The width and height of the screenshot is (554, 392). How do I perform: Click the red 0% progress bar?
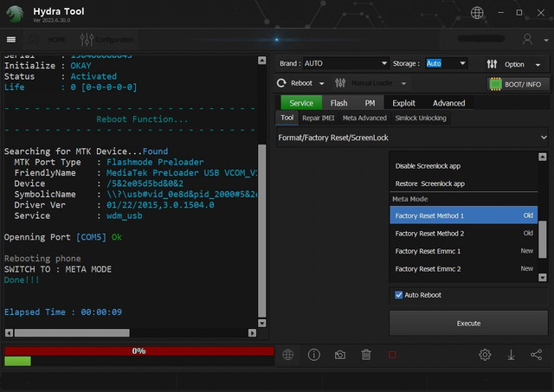tap(138, 351)
